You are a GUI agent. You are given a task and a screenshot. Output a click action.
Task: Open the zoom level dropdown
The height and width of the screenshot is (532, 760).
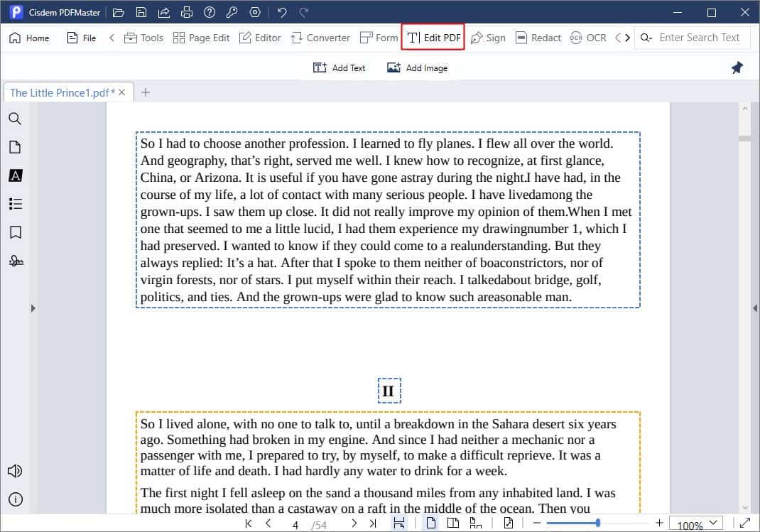(712, 524)
